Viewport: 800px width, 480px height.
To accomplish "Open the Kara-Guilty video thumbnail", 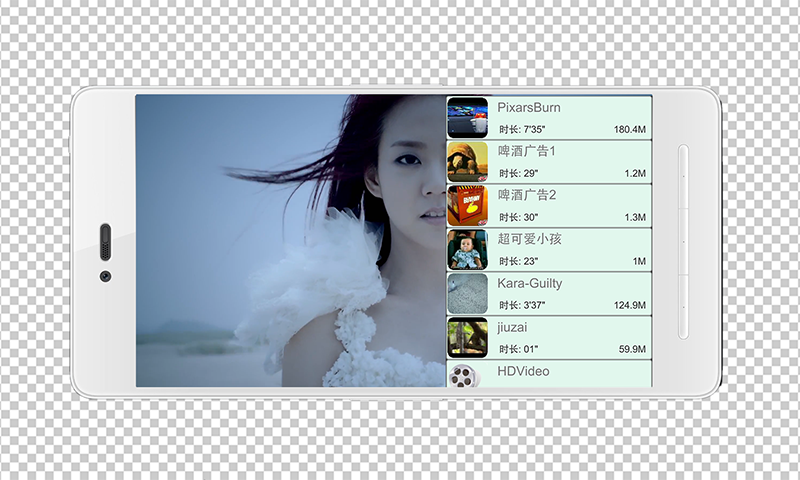I will pos(467,294).
